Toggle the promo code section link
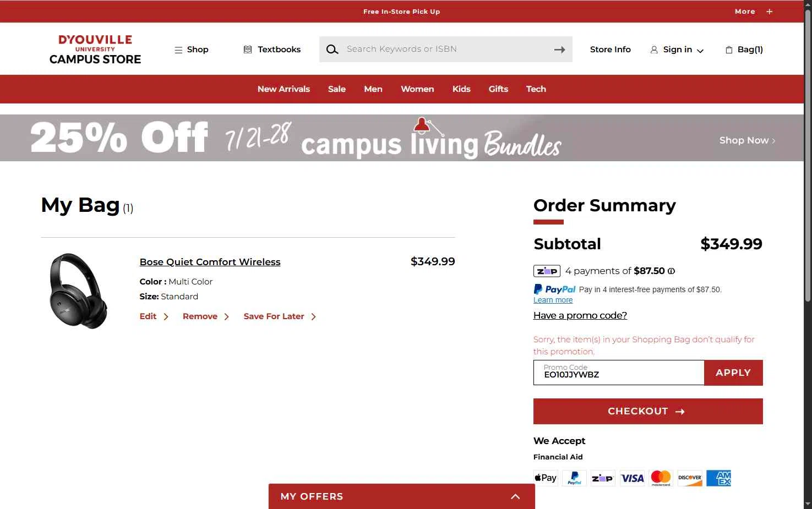This screenshot has height=509, width=812. point(580,315)
